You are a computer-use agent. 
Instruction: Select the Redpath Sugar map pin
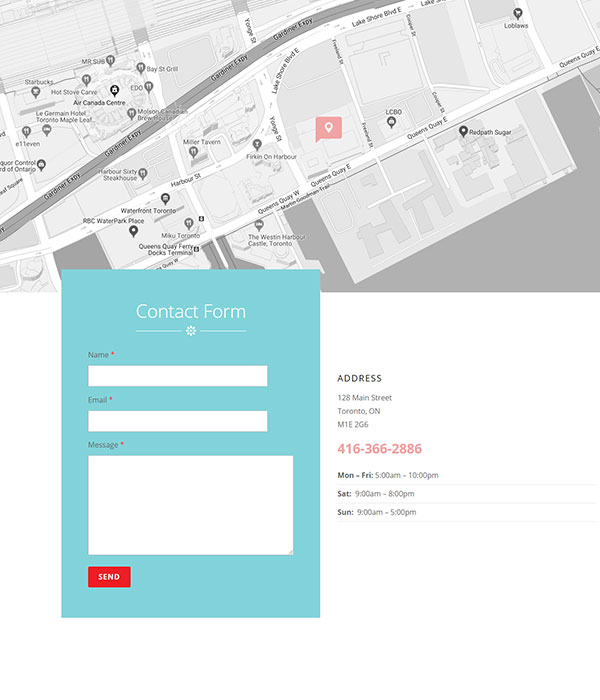click(x=463, y=131)
